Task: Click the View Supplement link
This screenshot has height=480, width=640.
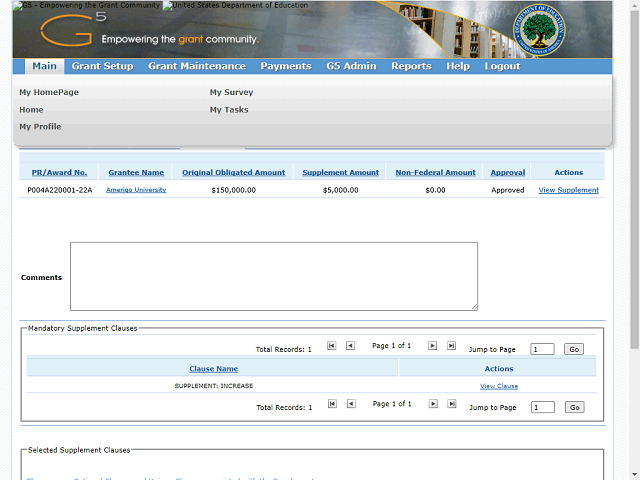Action: [x=569, y=190]
